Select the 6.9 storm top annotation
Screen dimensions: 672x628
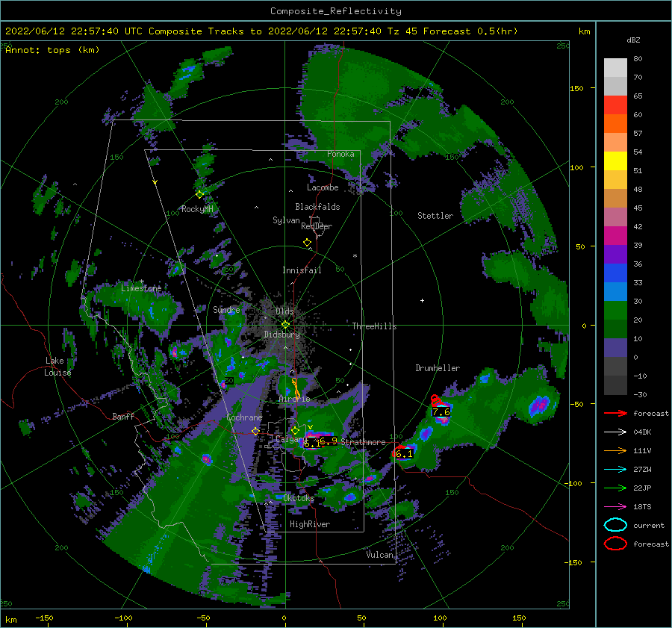point(329,441)
